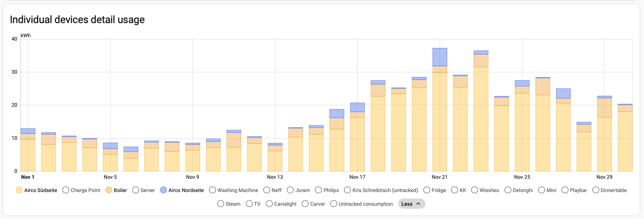Show Philips device usage
This screenshot has width=644, height=219.
point(327,190)
